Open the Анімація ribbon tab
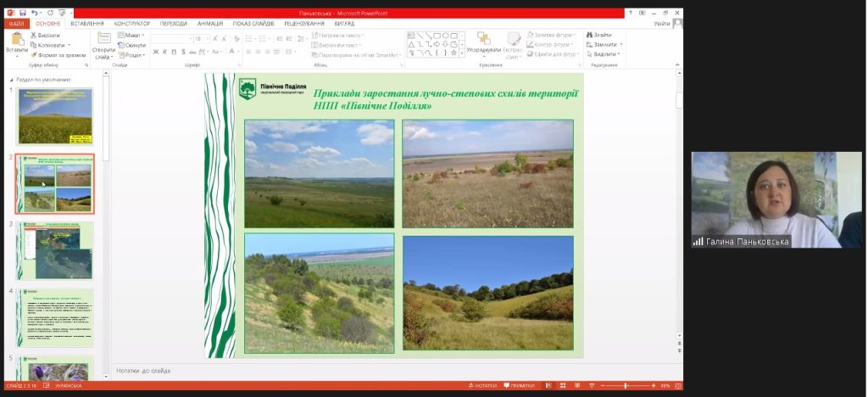 [x=210, y=24]
